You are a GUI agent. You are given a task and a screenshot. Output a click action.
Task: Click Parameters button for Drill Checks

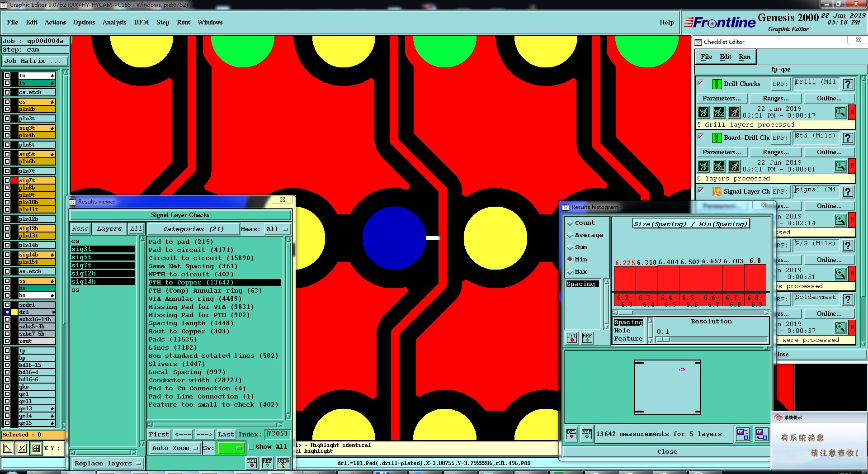pos(722,98)
